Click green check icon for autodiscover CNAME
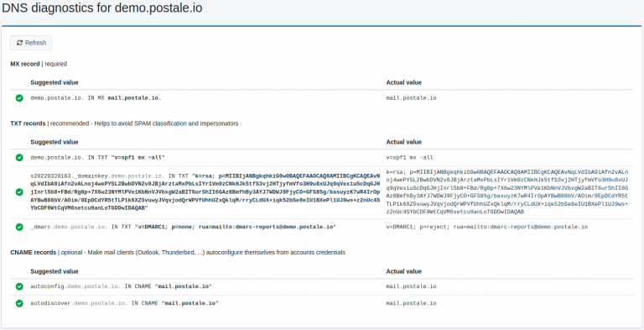The height and width of the screenshot is (330, 644). [x=19, y=303]
